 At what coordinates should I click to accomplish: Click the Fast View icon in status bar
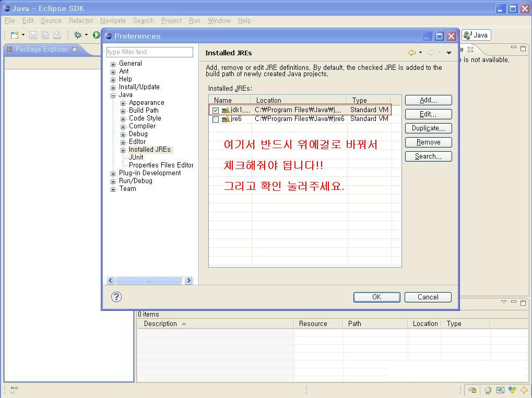14,390
